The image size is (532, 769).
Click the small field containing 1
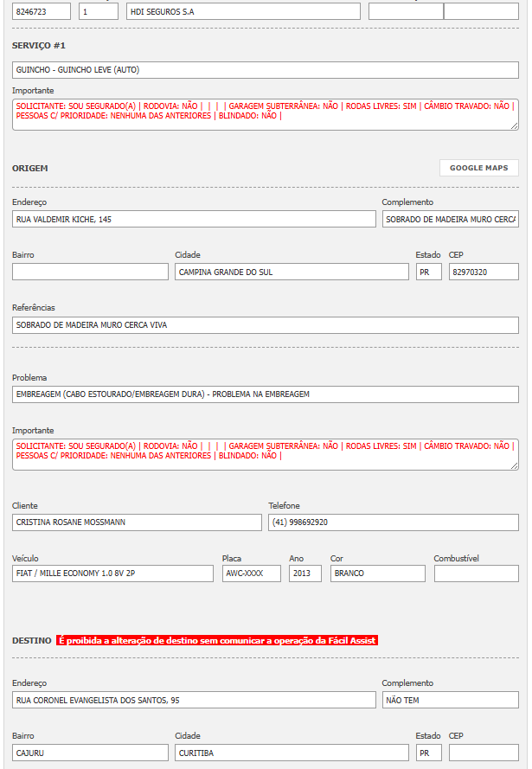coord(99,12)
